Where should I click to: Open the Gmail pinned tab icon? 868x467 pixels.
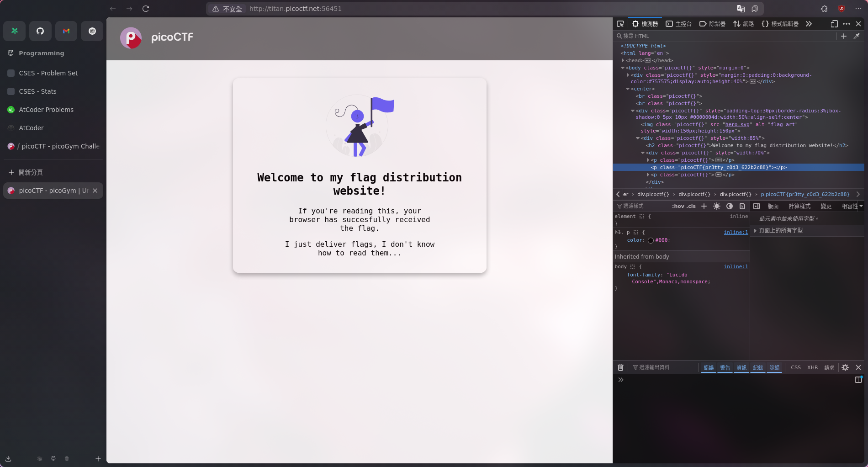(x=66, y=31)
